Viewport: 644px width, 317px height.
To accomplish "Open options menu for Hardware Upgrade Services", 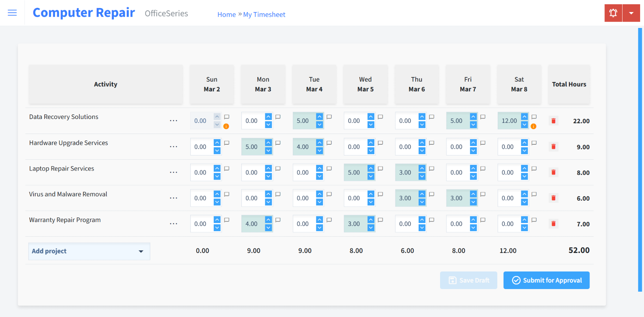I will pyautogui.click(x=173, y=147).
